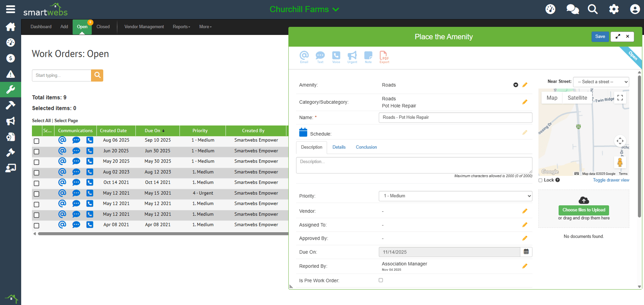The width and height of the screenshot is (644, 305).
Task: Tick the Is Pre Work Order checkbox
Action: click(381, 280)
